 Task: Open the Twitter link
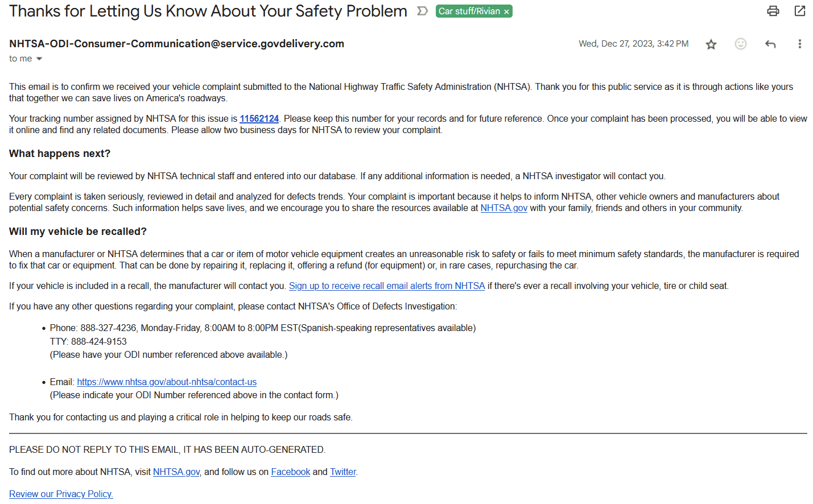pyautogui.click(x=342, y=472)
